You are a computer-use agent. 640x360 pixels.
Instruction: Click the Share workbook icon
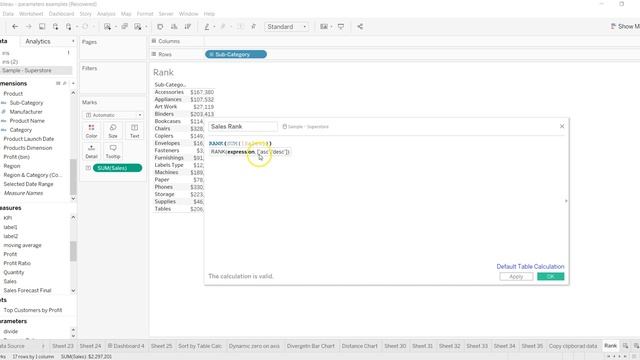pos(360,27)
